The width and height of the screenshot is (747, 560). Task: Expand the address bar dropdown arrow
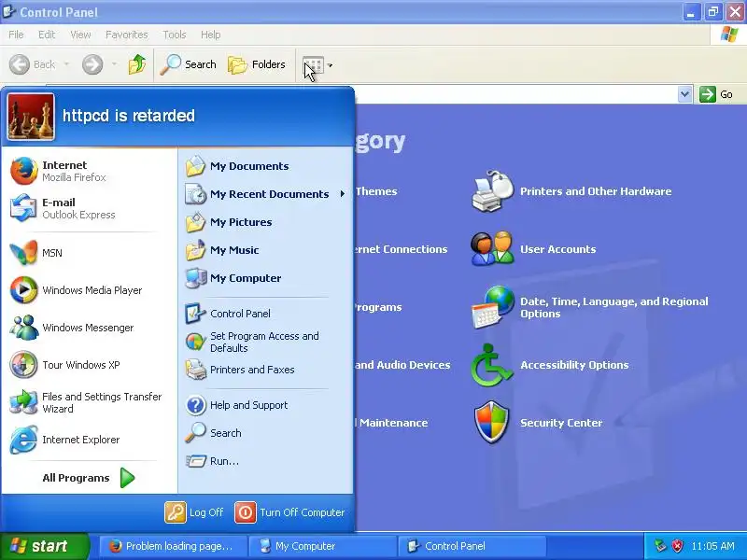(684, 94)
